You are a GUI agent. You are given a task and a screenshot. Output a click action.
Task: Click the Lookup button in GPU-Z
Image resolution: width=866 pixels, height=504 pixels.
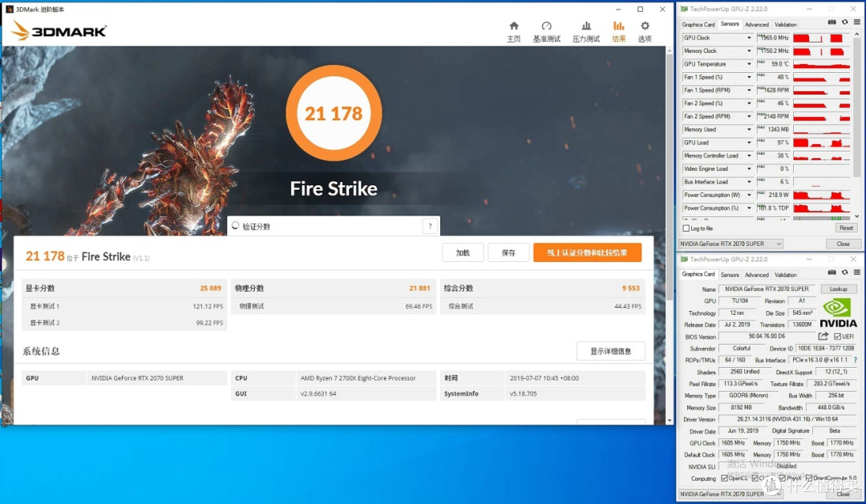(838, 288)
